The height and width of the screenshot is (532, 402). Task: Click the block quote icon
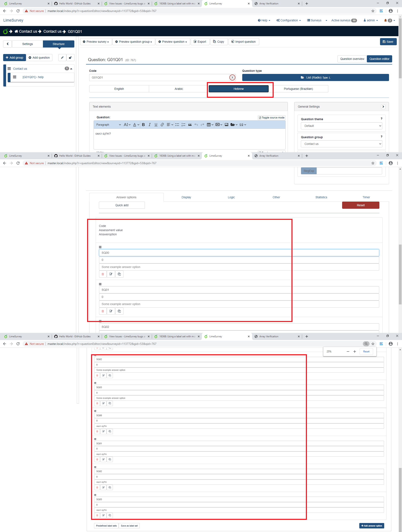pyautogui.click(x=190, y=125)
